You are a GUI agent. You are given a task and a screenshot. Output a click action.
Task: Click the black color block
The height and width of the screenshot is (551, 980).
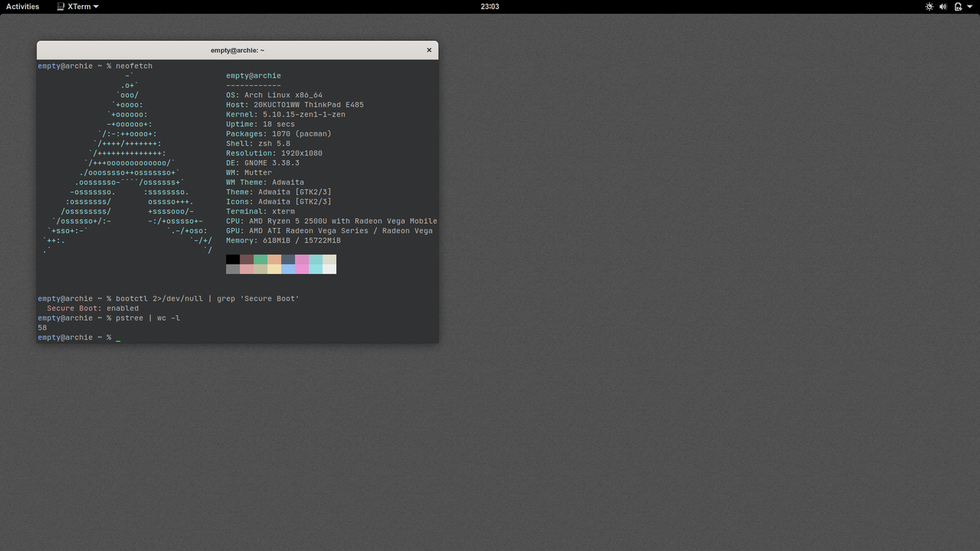click(233, 259)
